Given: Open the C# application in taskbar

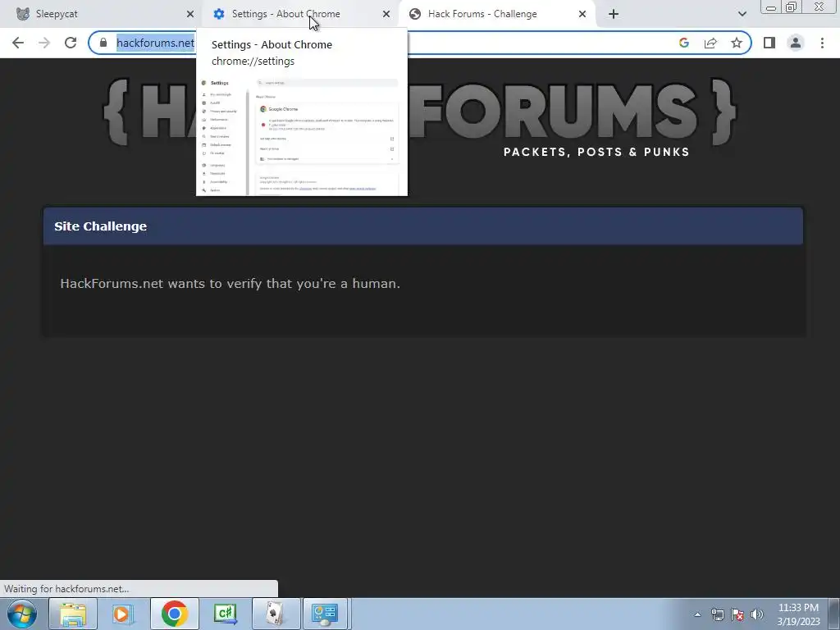Looking at the screenshot, I should [x=225, y=614].
